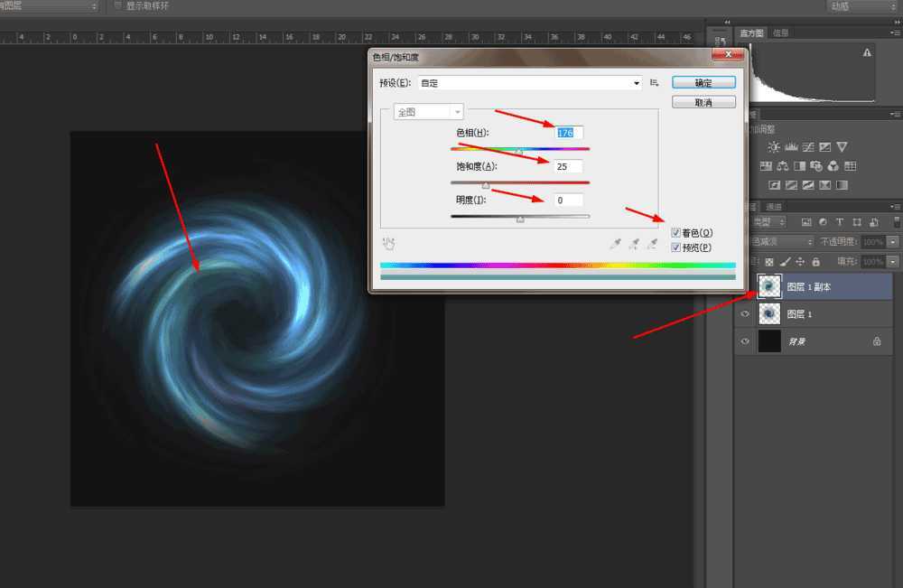Open the Levels adjustment icon
This screenshot has height=588, width=903.
[791, 146]
